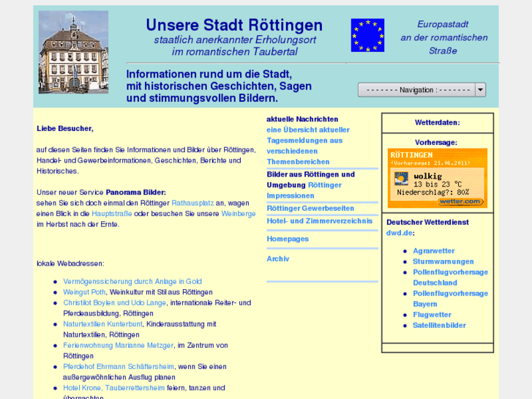This screenshot has width=532, height=399.
Task: Open the Flugwetter link
Action: tap(432, 315)
